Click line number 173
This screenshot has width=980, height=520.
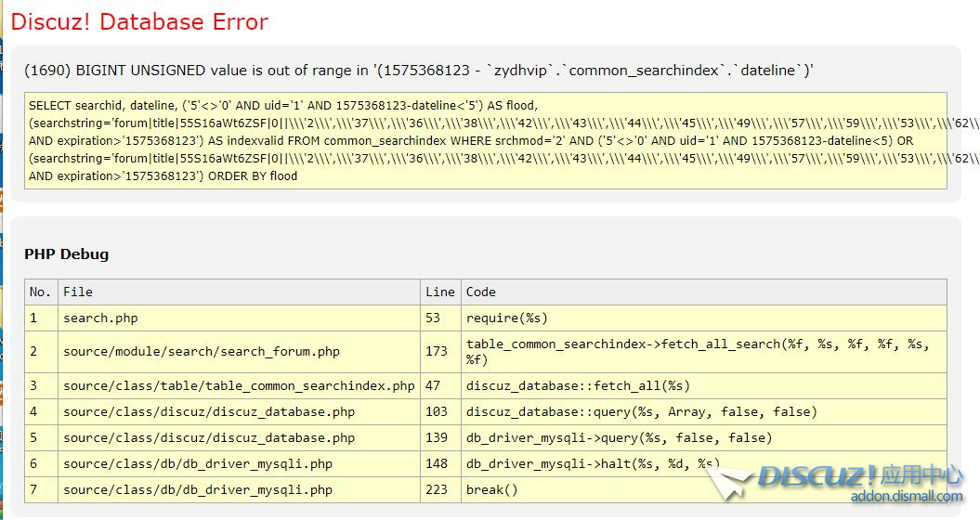pyautogui.click(x=440, y=352)
